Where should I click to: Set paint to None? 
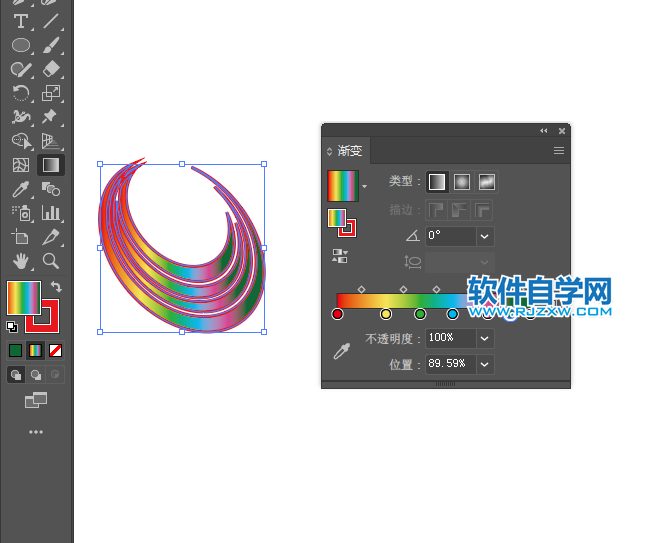pyautogui.click(x=56, y=351)
